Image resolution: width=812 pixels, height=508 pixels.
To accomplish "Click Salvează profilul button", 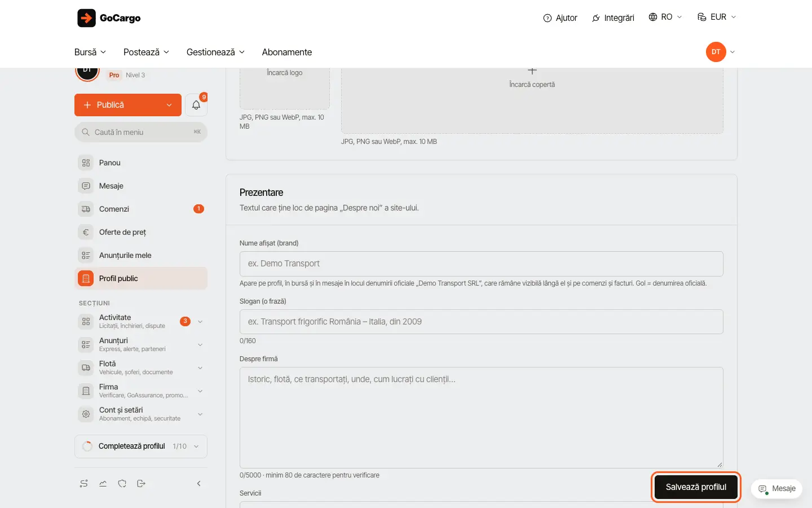I will point(696,487).
